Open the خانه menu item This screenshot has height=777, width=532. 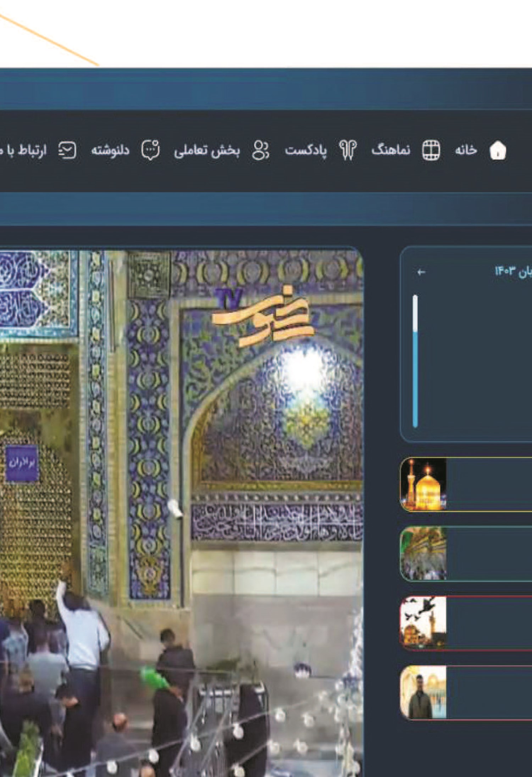pyautogui.click(x=466, y=150)
